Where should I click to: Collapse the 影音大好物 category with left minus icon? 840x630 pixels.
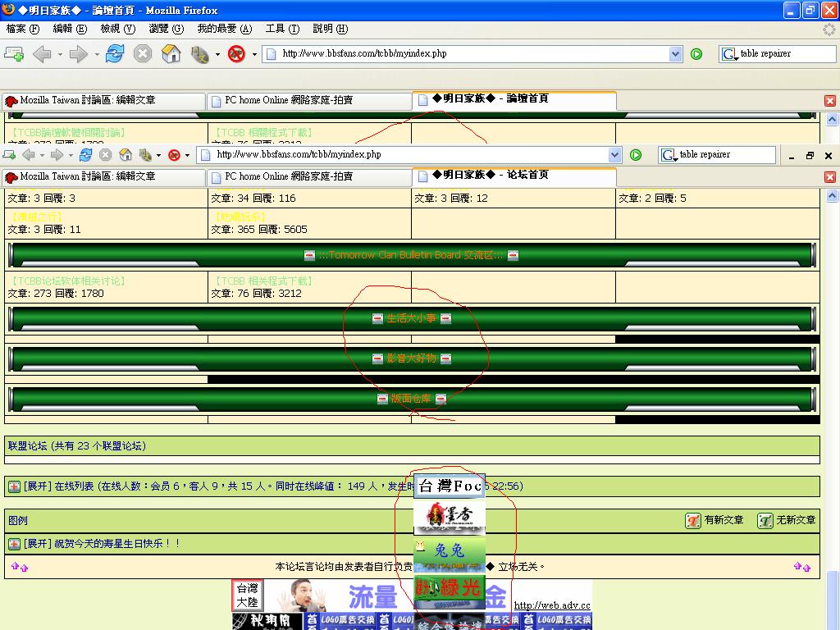[x=377, y=358]
